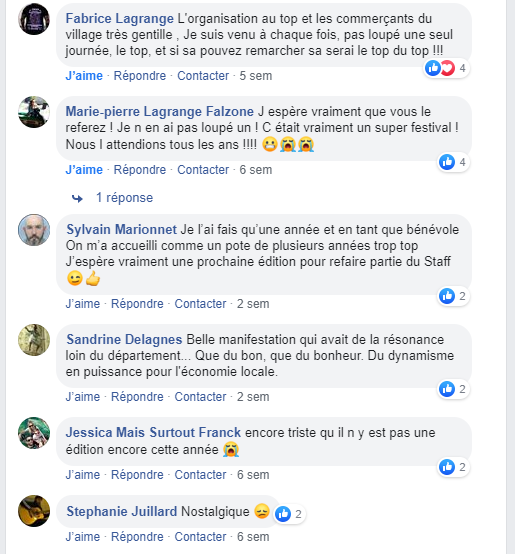
Task: Open Fabrice Lagrange's profile picture
Action: coord(34,19)
